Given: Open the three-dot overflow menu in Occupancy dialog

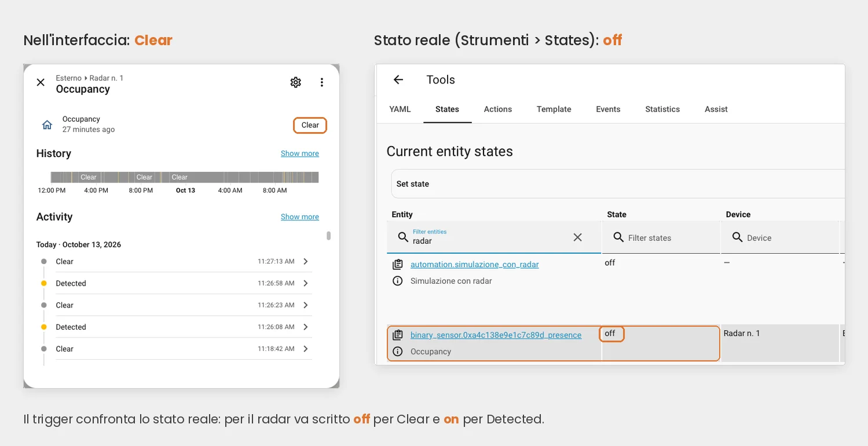Looking at the screenshot, I should point(322,82).
